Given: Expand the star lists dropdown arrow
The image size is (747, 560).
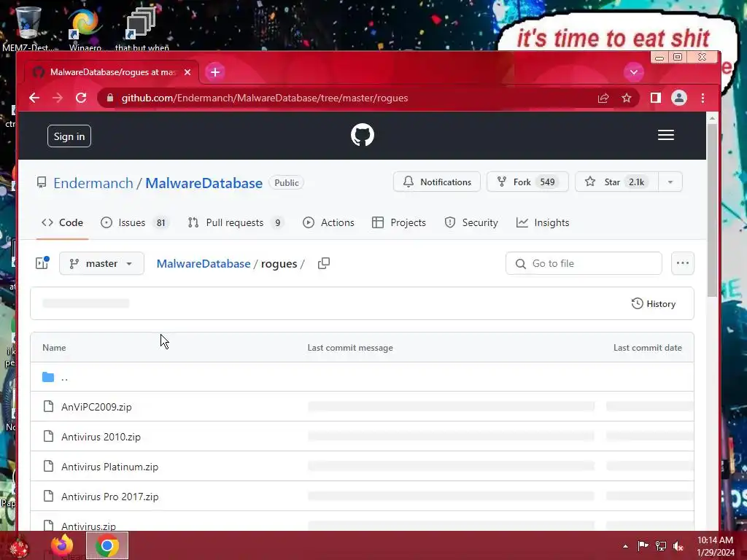Looking at the screenshot, I should pos(670,182).
